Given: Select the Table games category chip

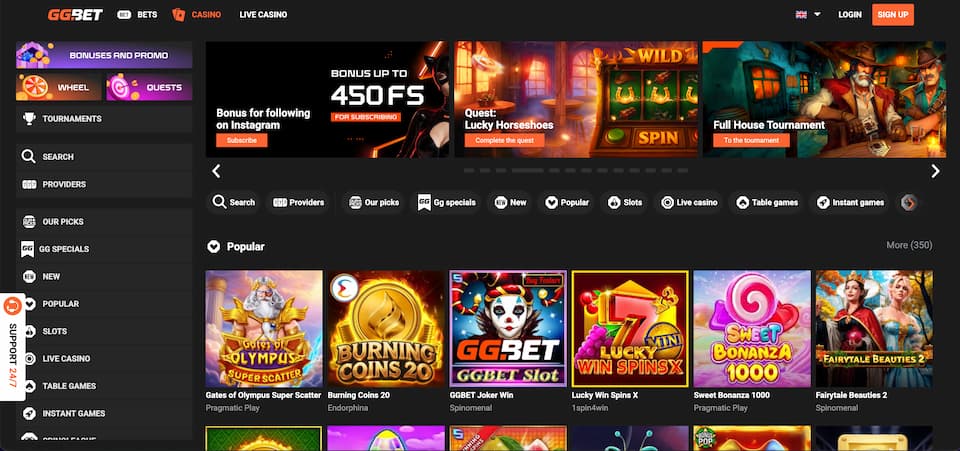Looking at the screenshot, I should [x=767, y=203].
